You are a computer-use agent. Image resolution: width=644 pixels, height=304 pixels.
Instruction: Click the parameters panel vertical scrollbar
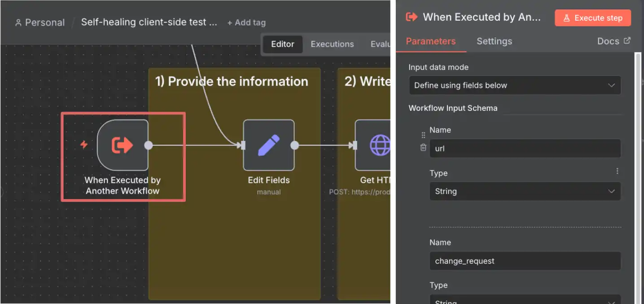(x=638, y=178)
